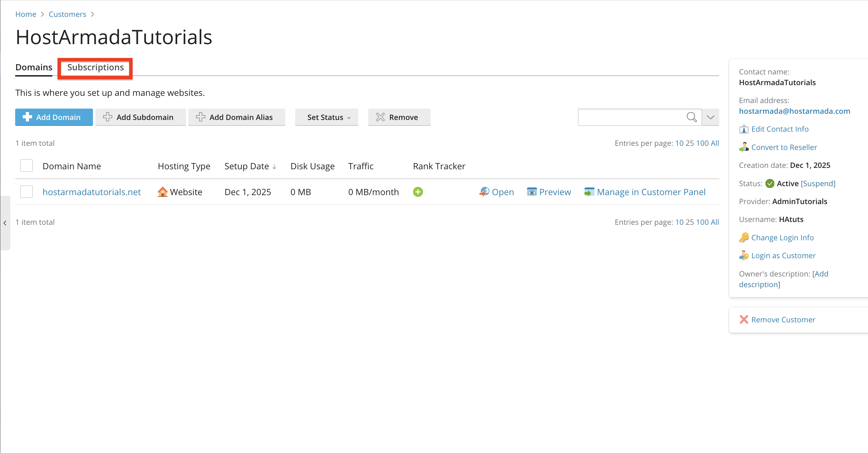Switch to the Subscriptions tab
This screenshot has height=453, width=868.
tap(95, 68)
